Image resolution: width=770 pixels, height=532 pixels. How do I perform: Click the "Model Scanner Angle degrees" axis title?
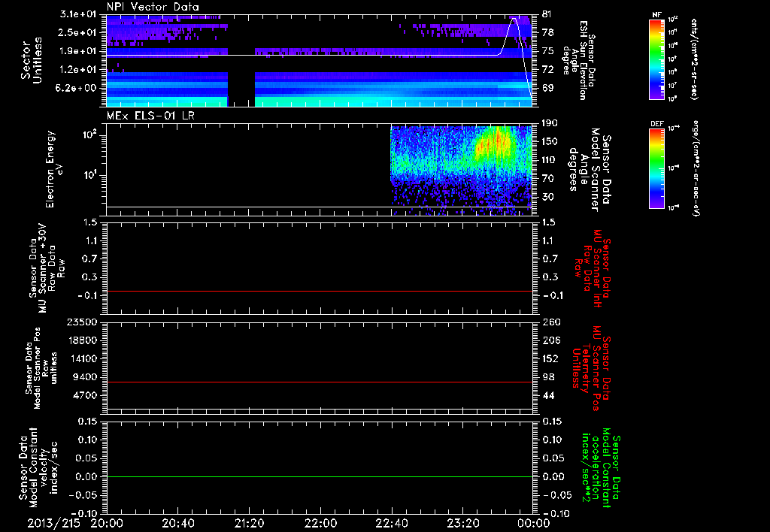(590, 170)
